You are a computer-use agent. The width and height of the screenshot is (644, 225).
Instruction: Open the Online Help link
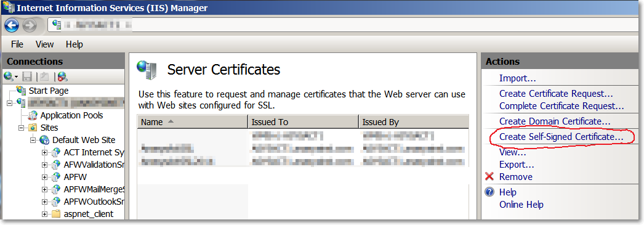pyautogui.click(x=521, y=205)
